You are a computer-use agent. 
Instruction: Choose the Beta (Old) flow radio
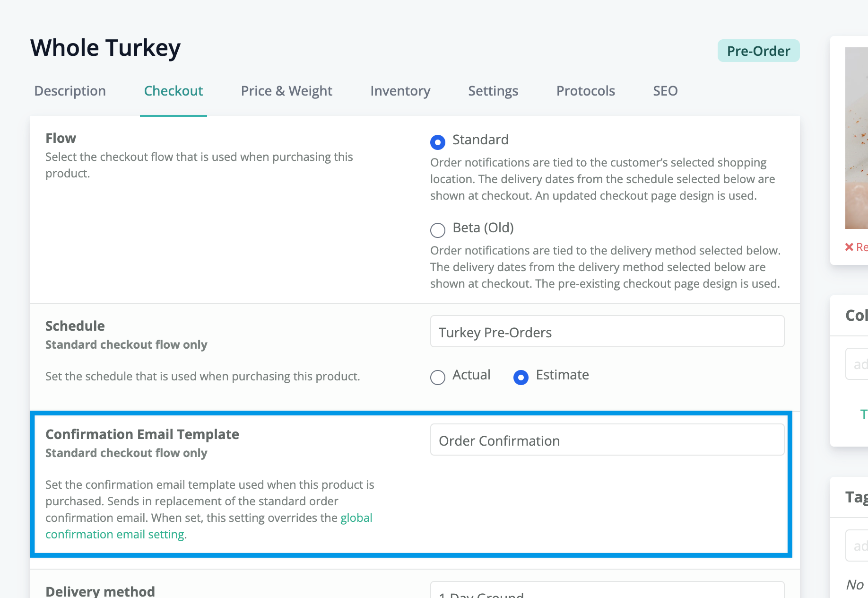click(438, 230)
